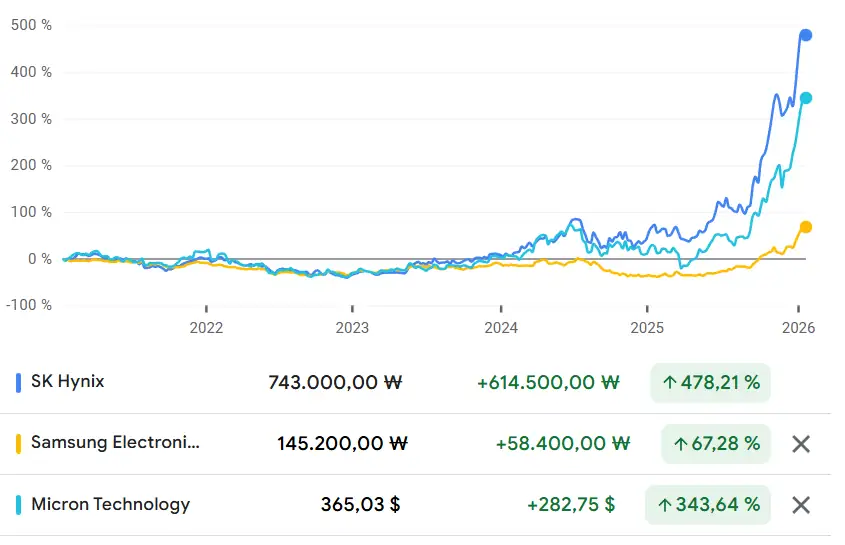Click Samsung's +58.400,00 ₩ change value
845x545 pixels.
click(x=563, y=444)
